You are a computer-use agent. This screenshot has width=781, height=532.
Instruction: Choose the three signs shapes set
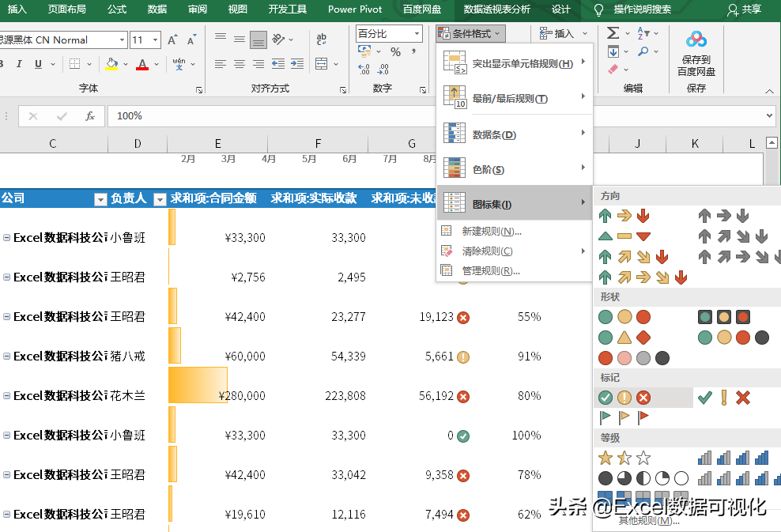pos(624,338)
